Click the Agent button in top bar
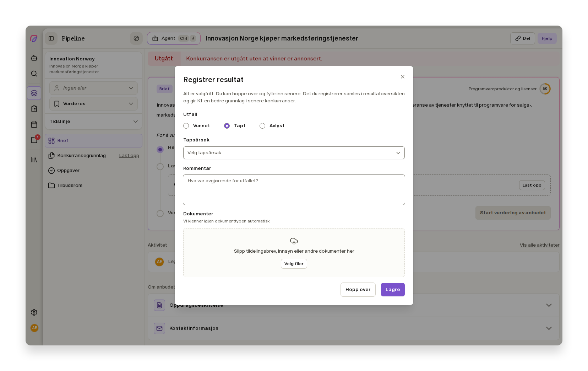The height and width of the screenshot is (371, 588). (x=174, y=38)
